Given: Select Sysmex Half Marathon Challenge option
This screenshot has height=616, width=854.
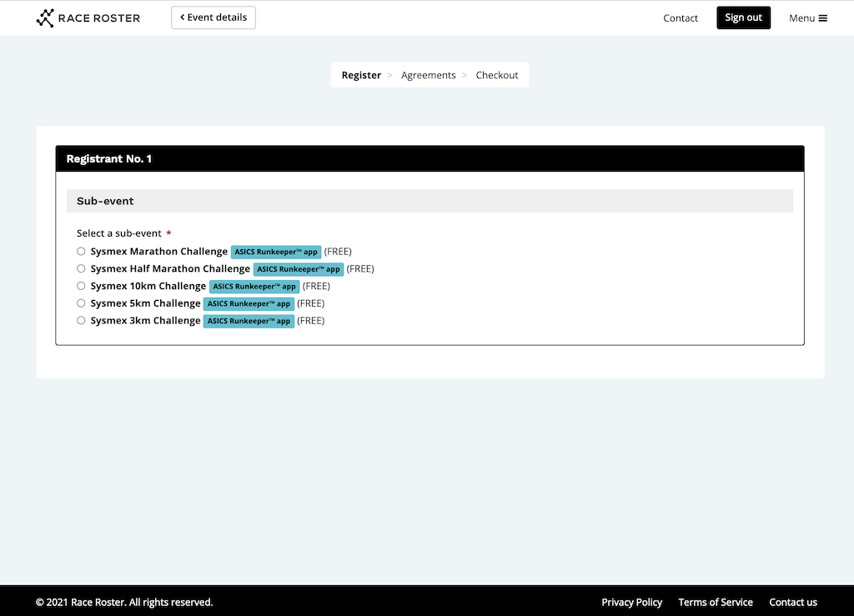Looking at the screenshot, I should pos(81,268).
